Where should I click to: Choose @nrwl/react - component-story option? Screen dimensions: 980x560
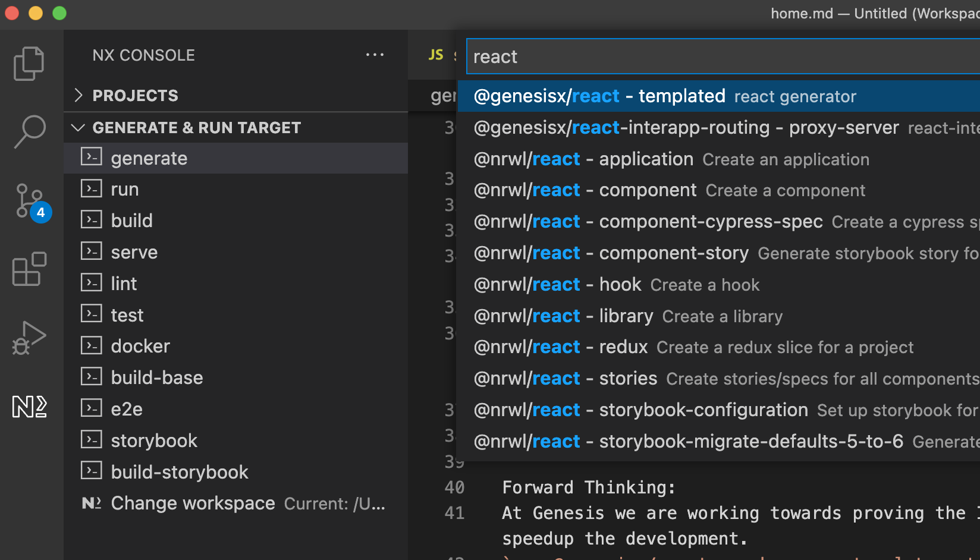tap(718, 253)
